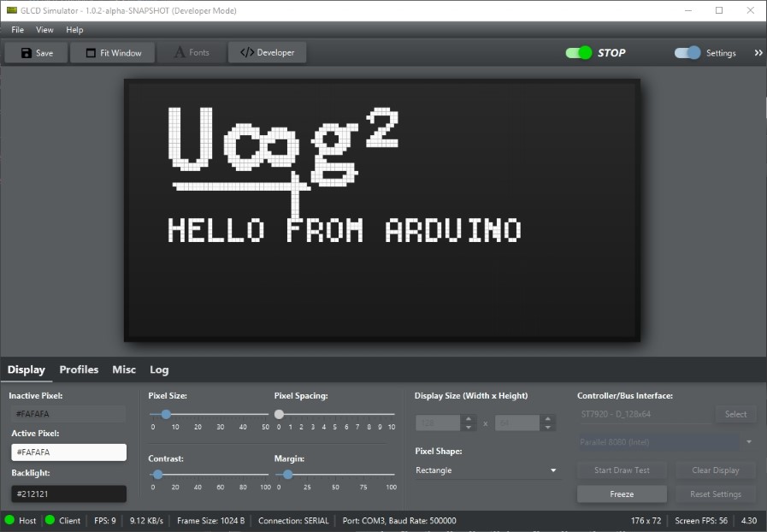Click the ST7920 controller name field
Screen dimensions: 767x532
coord(645,414)
